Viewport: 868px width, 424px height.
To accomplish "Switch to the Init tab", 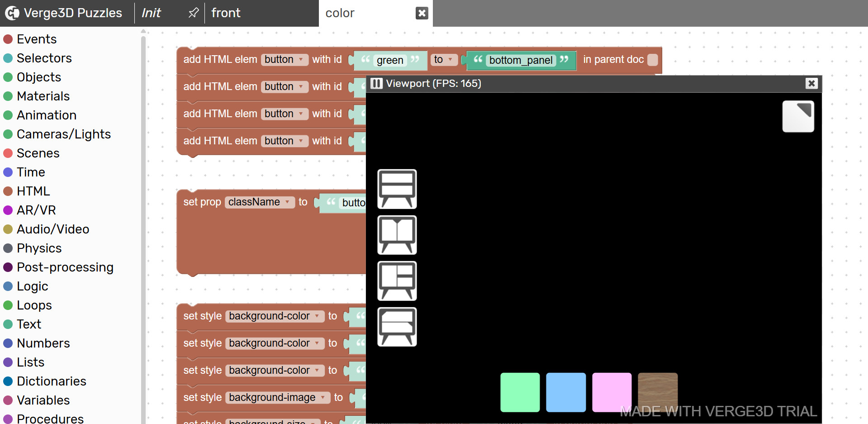I will click(151, 13).
